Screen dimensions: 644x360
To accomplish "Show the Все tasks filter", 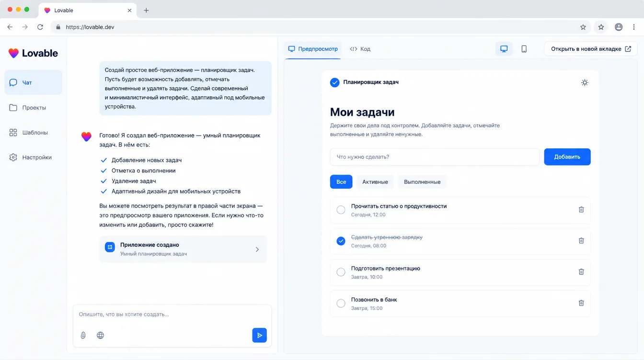I will pyautogui.click(x=341, y=182).
